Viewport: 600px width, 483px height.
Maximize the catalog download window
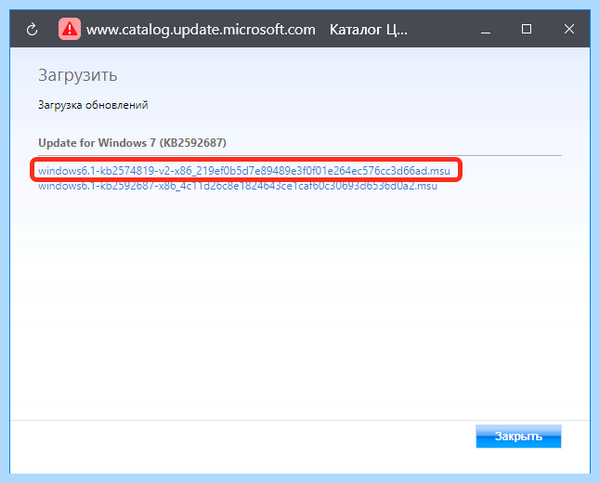tap(527, 29)
